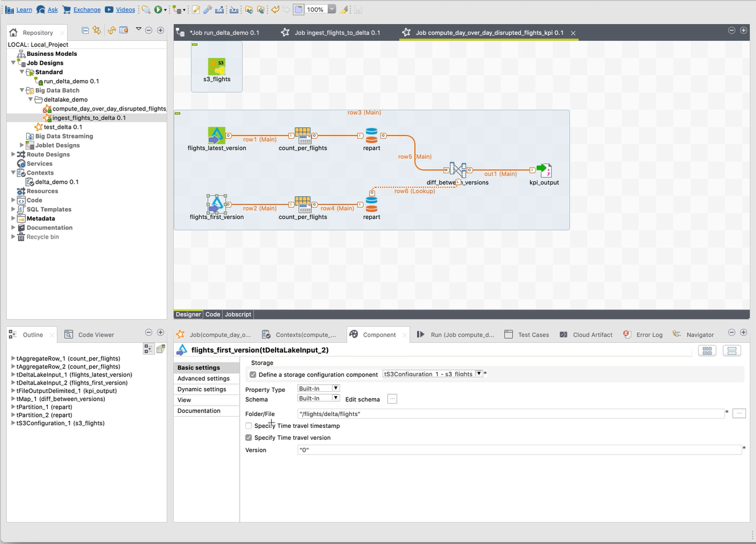Open the Advanced settings tab

tap(203, 379)
